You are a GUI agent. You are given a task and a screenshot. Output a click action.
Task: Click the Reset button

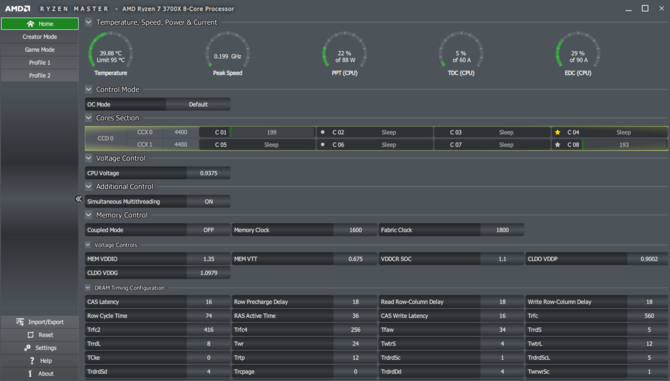click(40, 335)
